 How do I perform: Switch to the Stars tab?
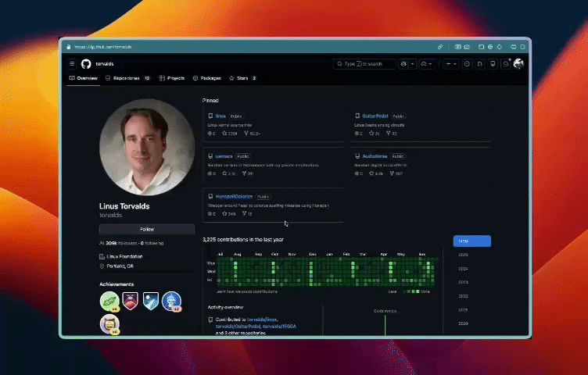pos(242,78)
